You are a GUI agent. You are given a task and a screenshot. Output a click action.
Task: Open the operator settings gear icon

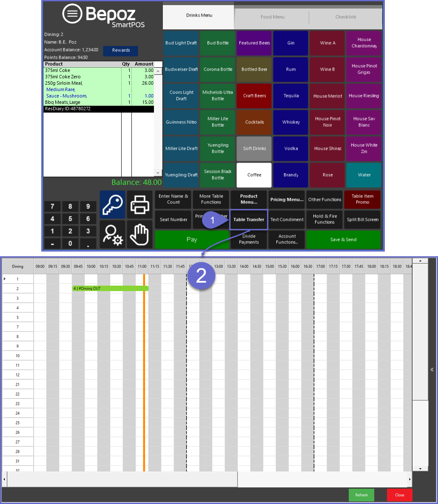pos(112,234)
